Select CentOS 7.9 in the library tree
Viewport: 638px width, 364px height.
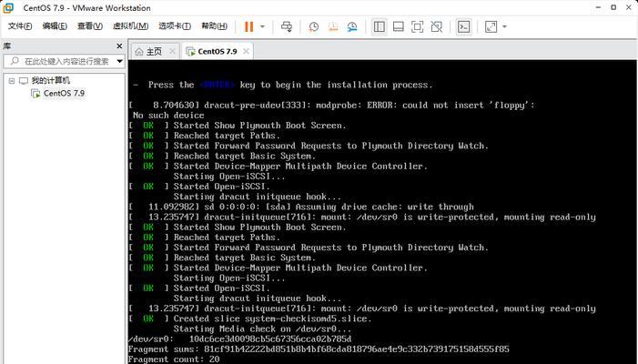(x=64, y=93)
